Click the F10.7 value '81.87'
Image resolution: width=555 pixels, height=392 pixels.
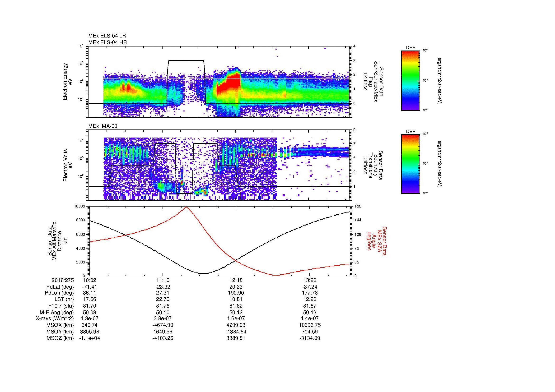tap(309, 306)
